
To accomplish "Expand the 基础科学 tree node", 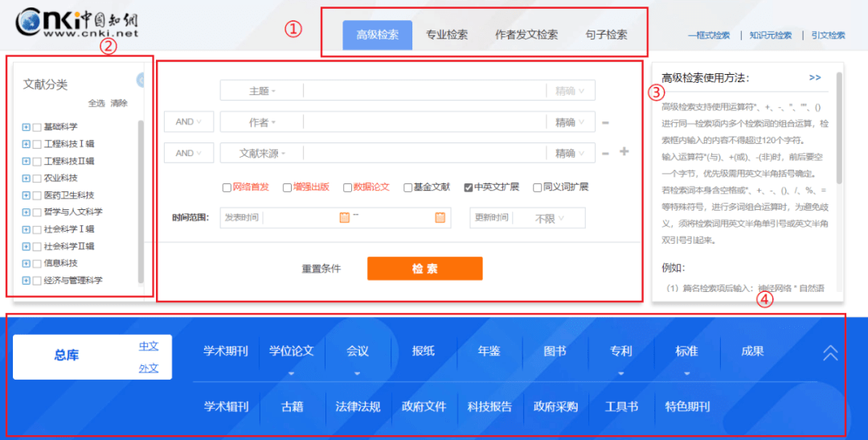I will tap(26, 127).
